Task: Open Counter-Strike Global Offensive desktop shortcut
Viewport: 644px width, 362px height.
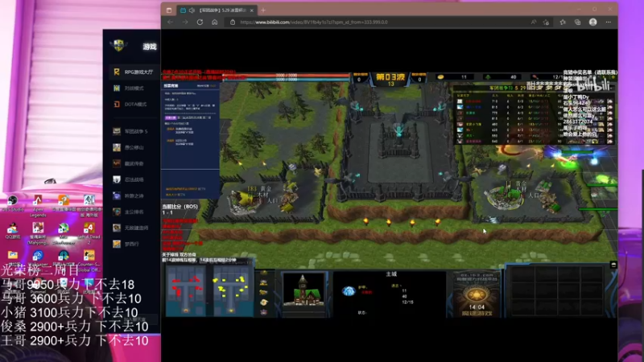Action: point(89,260)
